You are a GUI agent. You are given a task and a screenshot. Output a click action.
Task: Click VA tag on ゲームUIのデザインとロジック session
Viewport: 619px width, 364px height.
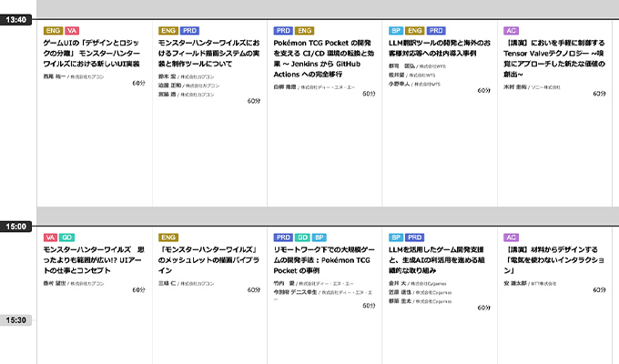tap(72, 31)
